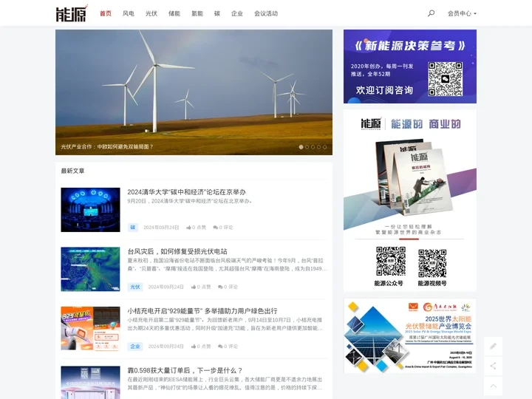Click summary text of 靠0.598 article
Viewport: 532px width, 399px height.
[225, 383]
